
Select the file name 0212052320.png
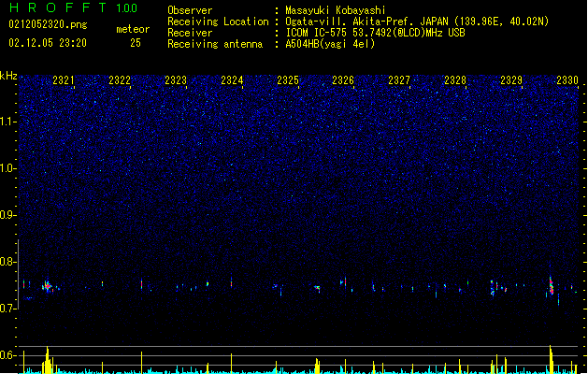48,25
